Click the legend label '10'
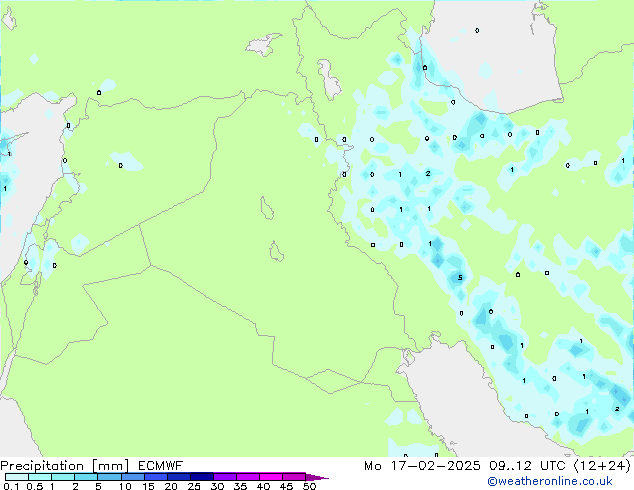Image resolution: width=634 pixels, height=490 pixels. coord(125,486)
